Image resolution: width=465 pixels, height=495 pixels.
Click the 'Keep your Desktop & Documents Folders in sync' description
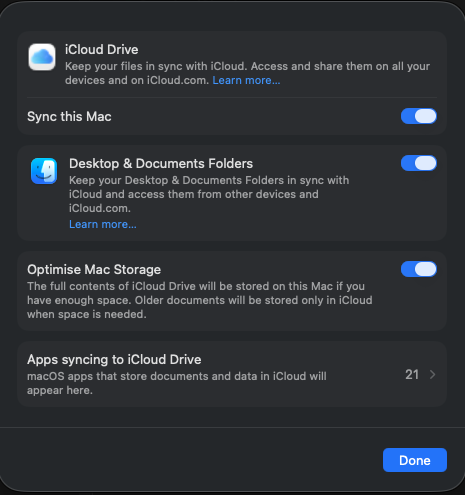tap(209, 194)
